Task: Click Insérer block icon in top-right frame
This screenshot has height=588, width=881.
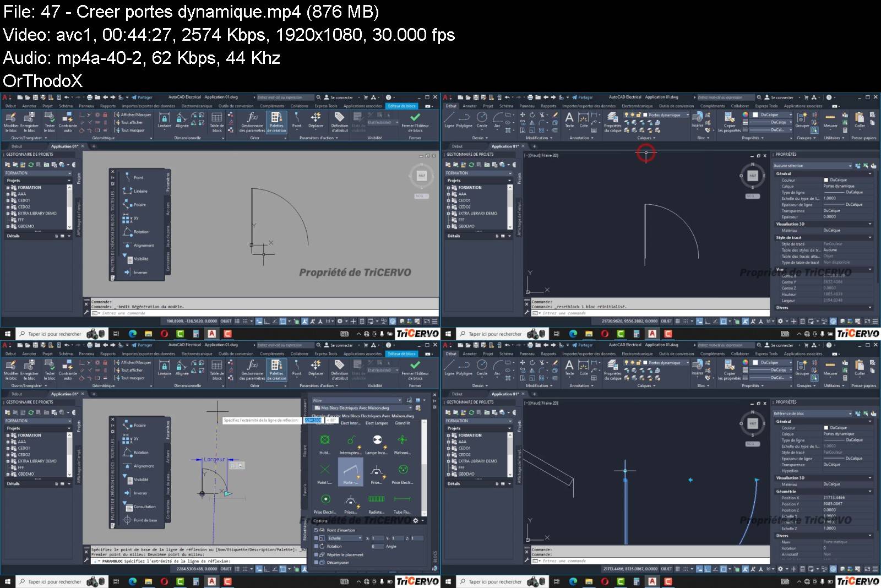Action: 697,119
